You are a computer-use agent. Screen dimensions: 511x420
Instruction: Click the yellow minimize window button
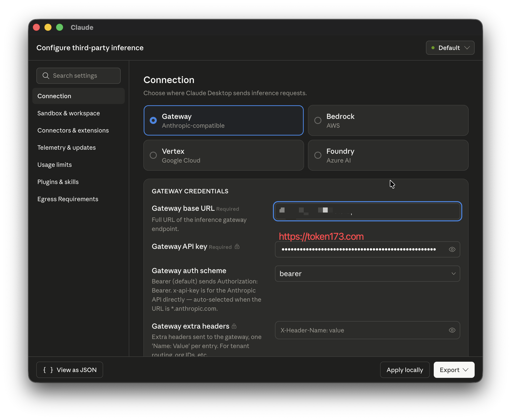(48, 27)
